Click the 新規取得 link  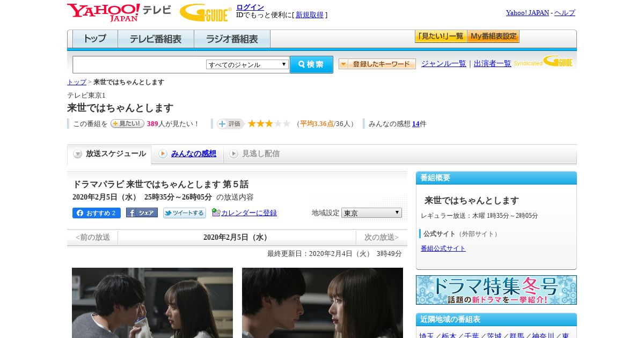click(x=310, y=15)
